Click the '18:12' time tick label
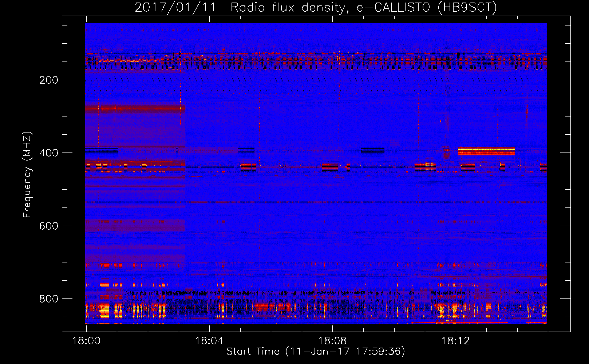The height and width of the screenshot is (364, 589). pyautogui.click(x=455, y=341)
